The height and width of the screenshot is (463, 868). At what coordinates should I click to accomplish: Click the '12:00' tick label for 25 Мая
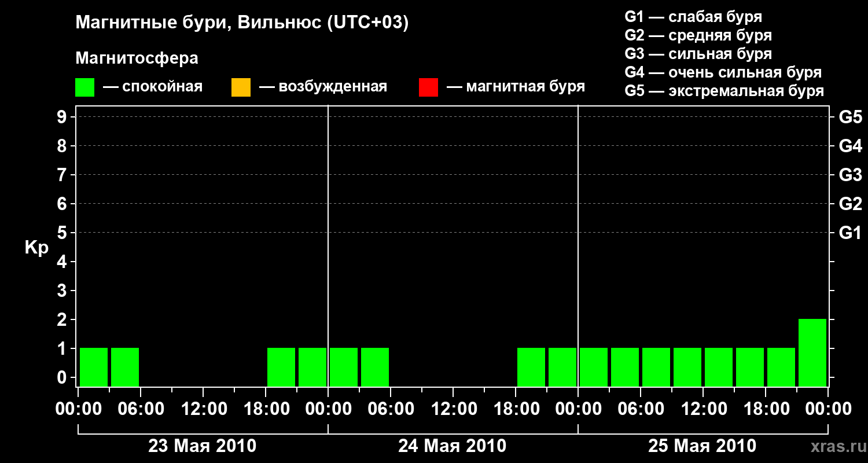[x=703, y=409]
